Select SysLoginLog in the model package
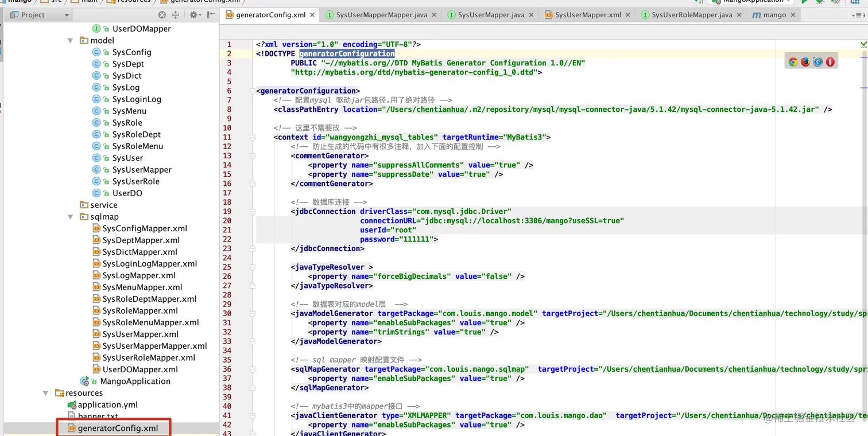The height and width of the screenshot is (436, 868). pyautogui.click(x=137, y=99)
